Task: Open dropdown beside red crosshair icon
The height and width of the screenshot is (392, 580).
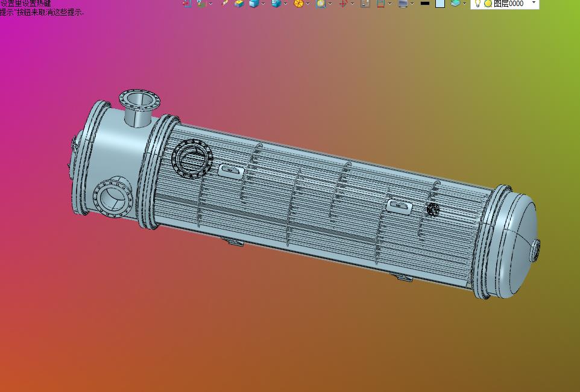Action: [x=352, y=4]
